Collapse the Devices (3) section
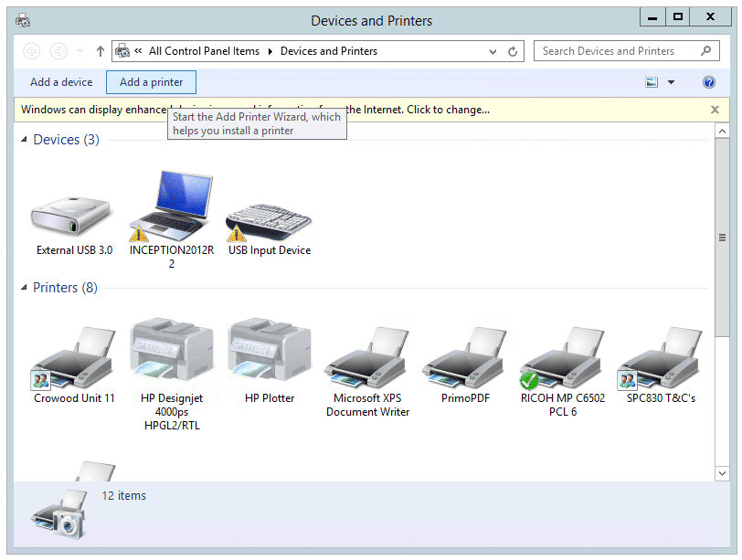Viewport: 742px width, 560px height. pos(22,139)
